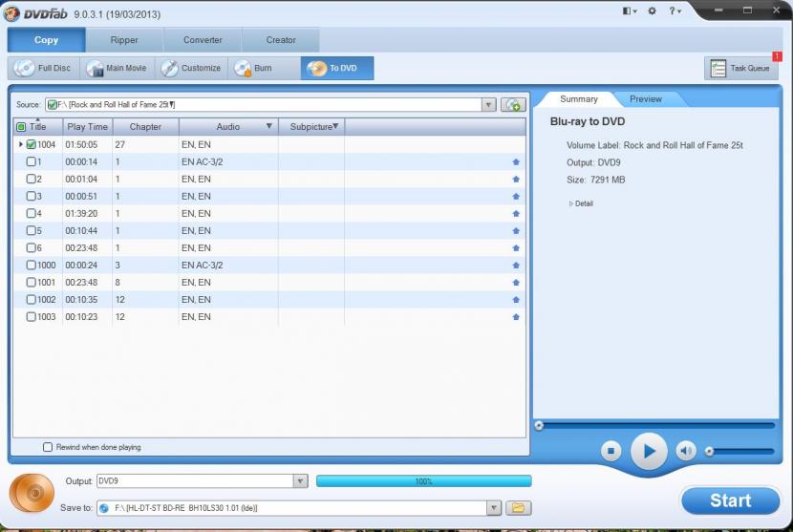Open the Source dropdown arrow

(x=488, y=105)
